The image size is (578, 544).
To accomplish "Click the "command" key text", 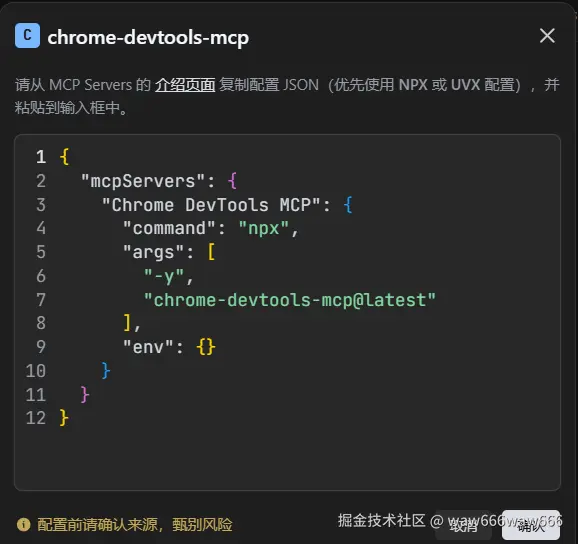I will 169,229.
